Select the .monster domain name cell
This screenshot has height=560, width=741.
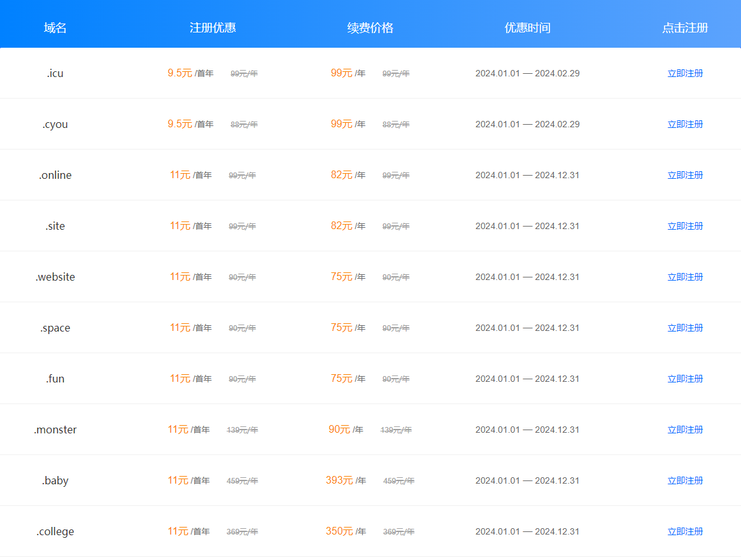(55, 430)
